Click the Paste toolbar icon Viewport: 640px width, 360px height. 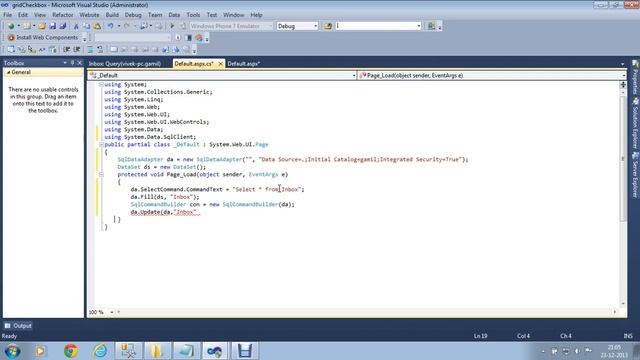(97, 26)
